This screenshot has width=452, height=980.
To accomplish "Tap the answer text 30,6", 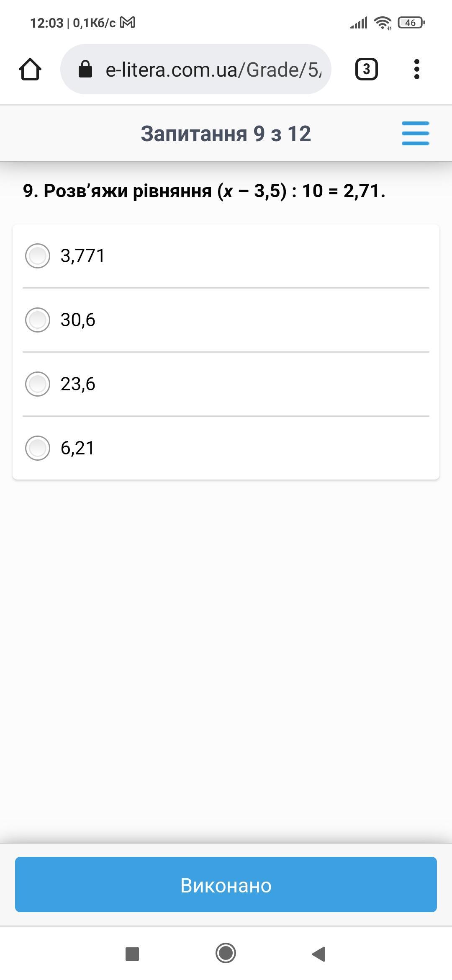I will pos(78,320).
